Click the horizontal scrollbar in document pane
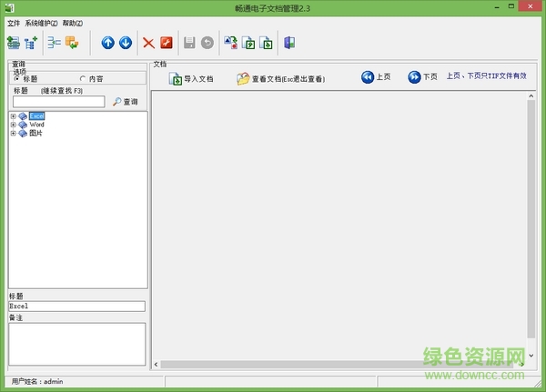Viewport: 546px width, 392px height. (x=339, y=364)
